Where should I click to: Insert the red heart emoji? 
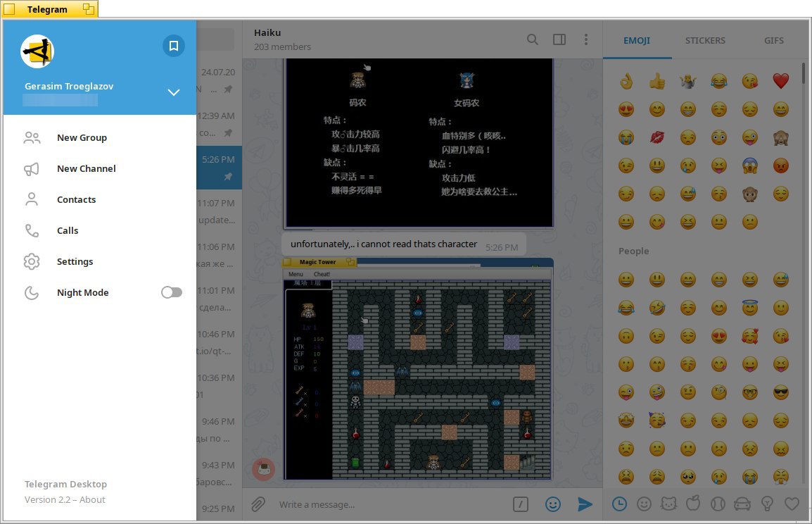pyautogui.click(x=781, y=81)
